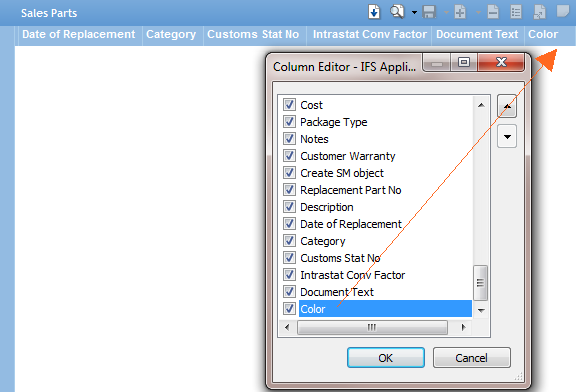Expand the black dropdown arrow beside Search
This screenshot has height=392, width=576.
coord(414,12)
